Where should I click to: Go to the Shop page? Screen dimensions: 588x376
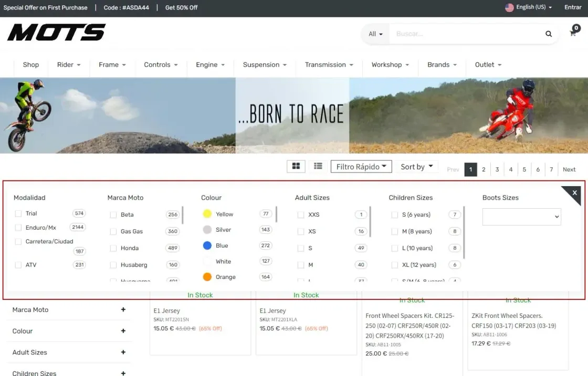point(31,65)
